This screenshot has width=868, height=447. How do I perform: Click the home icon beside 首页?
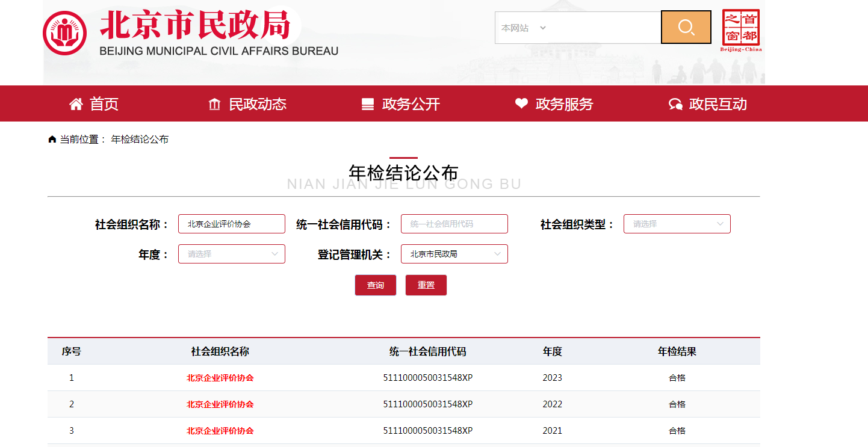pyautogui.click(x=76, y=104)
